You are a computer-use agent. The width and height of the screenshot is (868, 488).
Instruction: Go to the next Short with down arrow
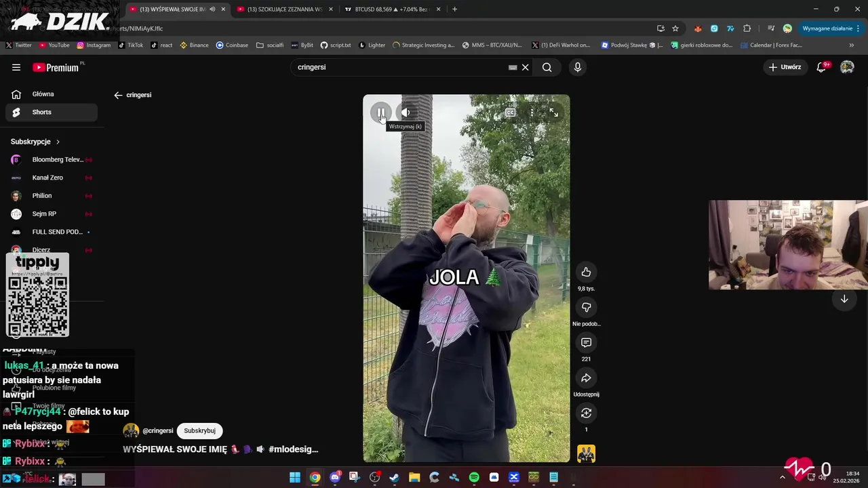pos(844,299)
